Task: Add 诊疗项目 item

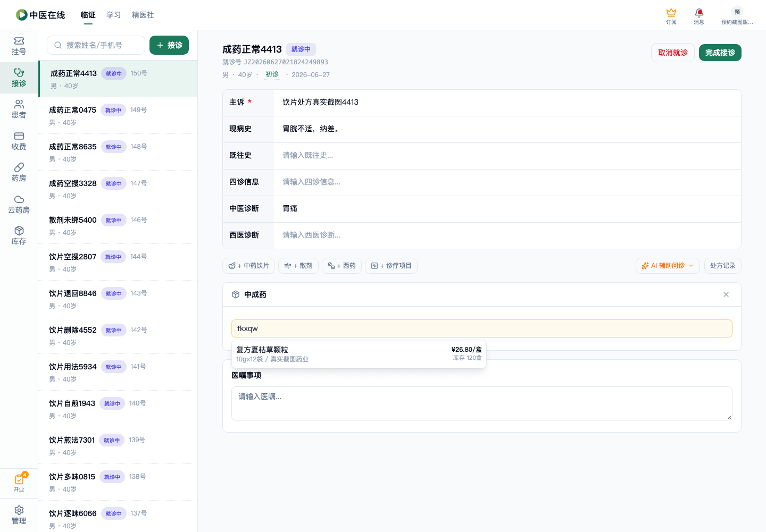Action: (391, 266)
